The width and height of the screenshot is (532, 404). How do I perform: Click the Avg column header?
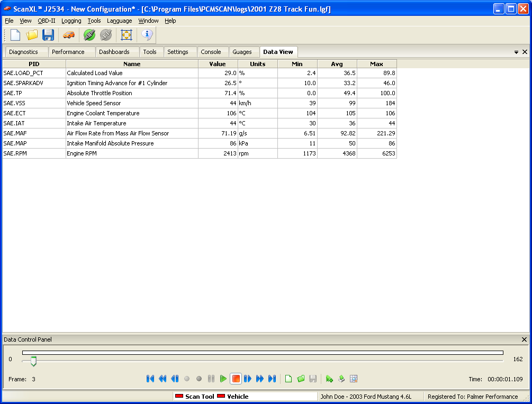click(337, 63)
